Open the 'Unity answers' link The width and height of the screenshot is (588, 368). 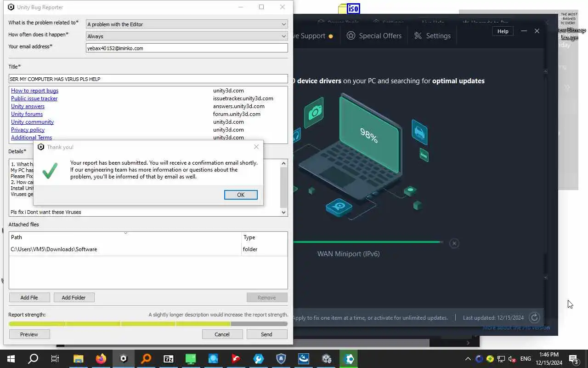click(28, 106)
